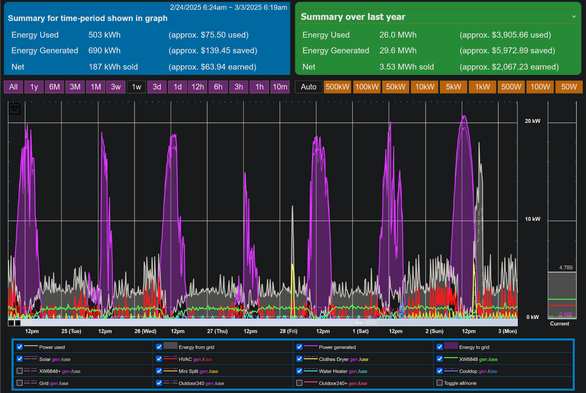
Task: Click the '/use' link beside Solar
Action: pos(65,359)
